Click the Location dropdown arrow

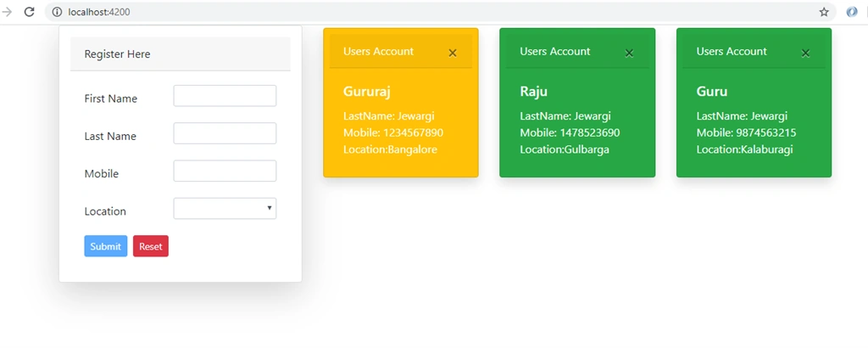coord(269,208)
